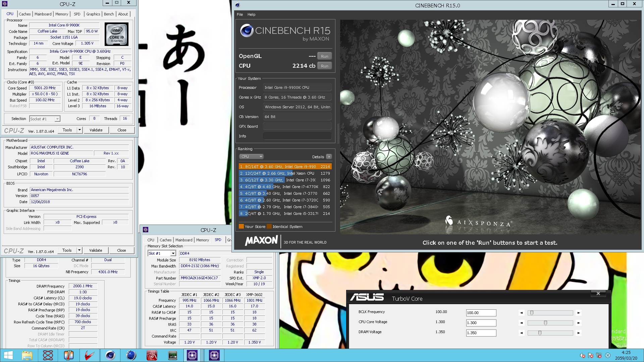This screenshot has height=362, width=644.
Task: Open File Explorer from the taskbar
Action: (x=27, y=355)
